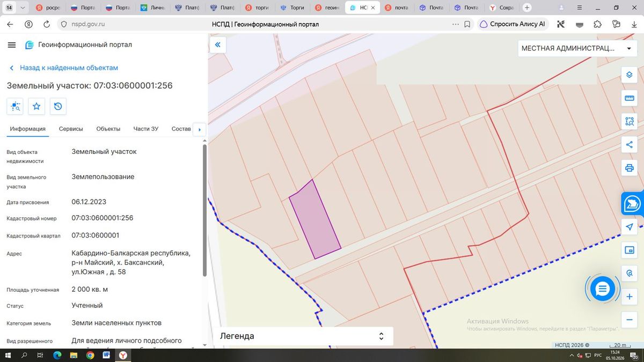Select the Землепользование value

tap(103, 176)
